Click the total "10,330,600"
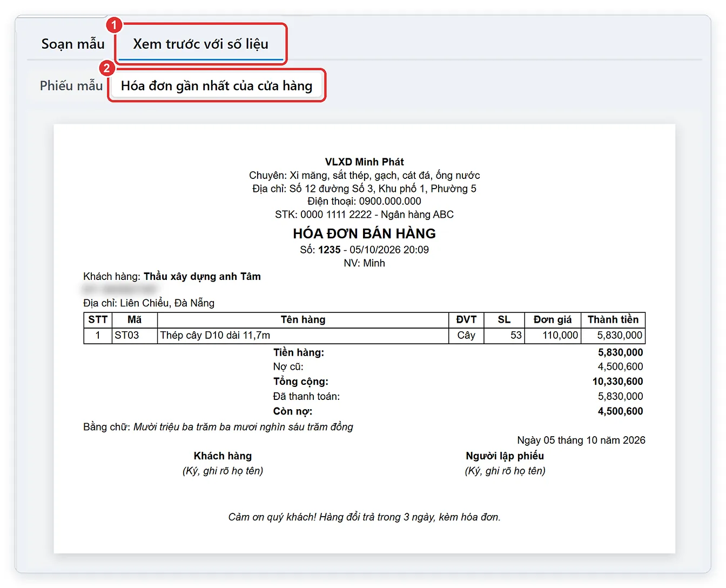 tap(617, 382)
